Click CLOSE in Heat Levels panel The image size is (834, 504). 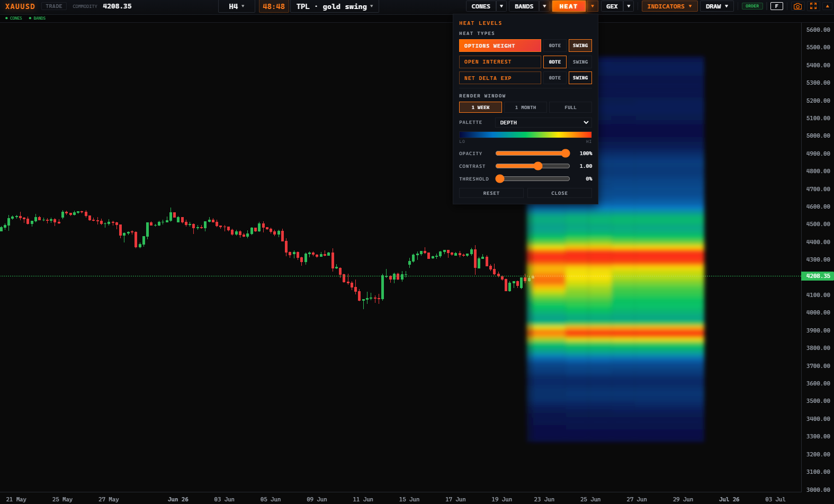point(560,193)
